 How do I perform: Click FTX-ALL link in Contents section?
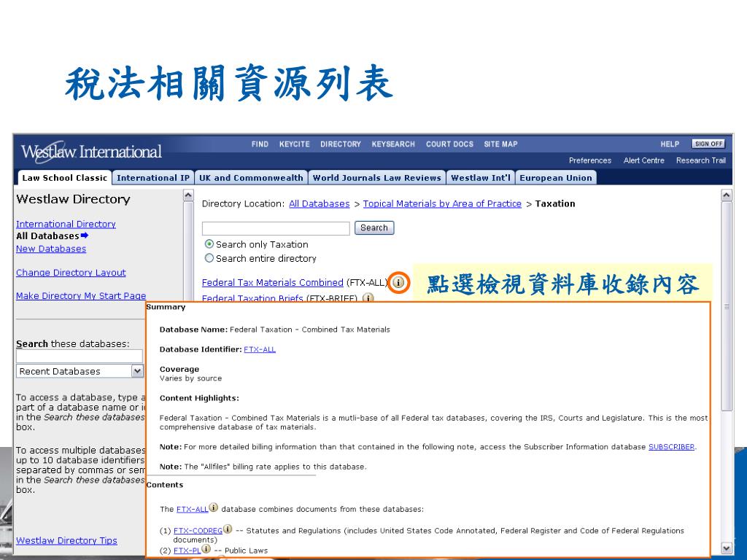[193, 509]
